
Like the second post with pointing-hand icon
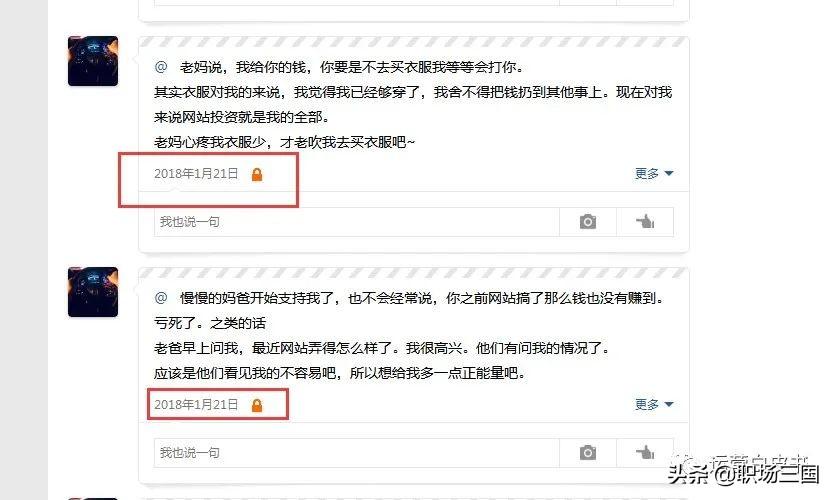tap(645, 453)
